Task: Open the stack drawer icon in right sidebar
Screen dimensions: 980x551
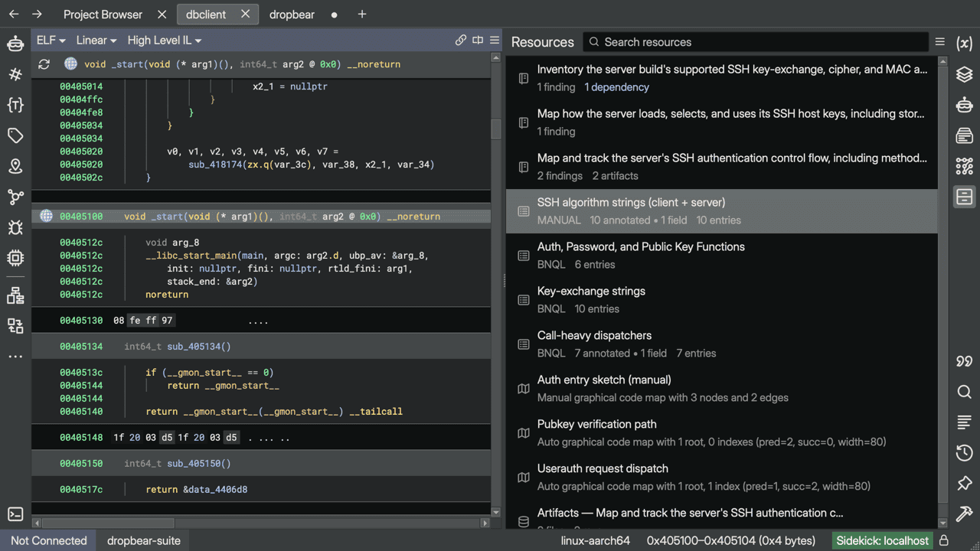Action: 965,135
